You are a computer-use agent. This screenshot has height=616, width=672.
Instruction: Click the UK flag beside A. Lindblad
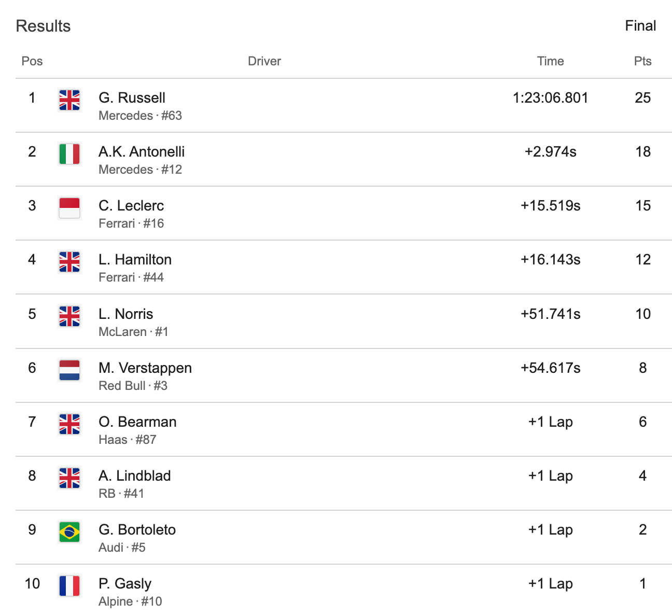(69, 478)
